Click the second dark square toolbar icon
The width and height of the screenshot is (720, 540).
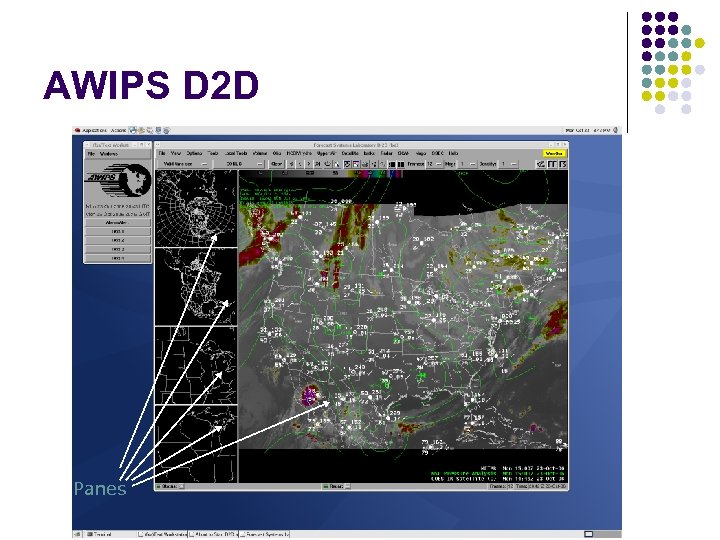click(x=401, y=164)
